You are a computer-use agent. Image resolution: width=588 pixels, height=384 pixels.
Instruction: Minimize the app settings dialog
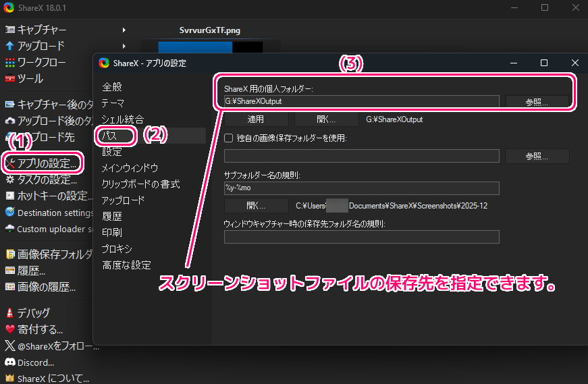[x=514, y=63]
